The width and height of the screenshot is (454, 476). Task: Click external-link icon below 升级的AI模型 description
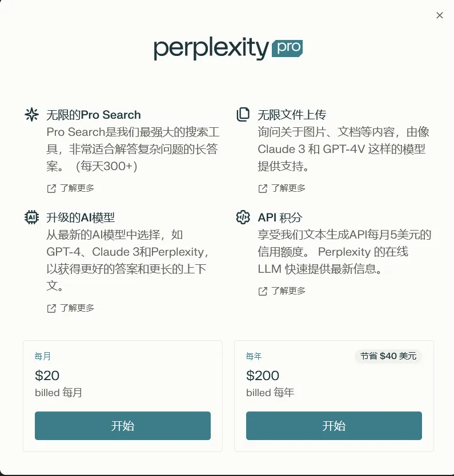pyautogui.click(x=51, y=308)
